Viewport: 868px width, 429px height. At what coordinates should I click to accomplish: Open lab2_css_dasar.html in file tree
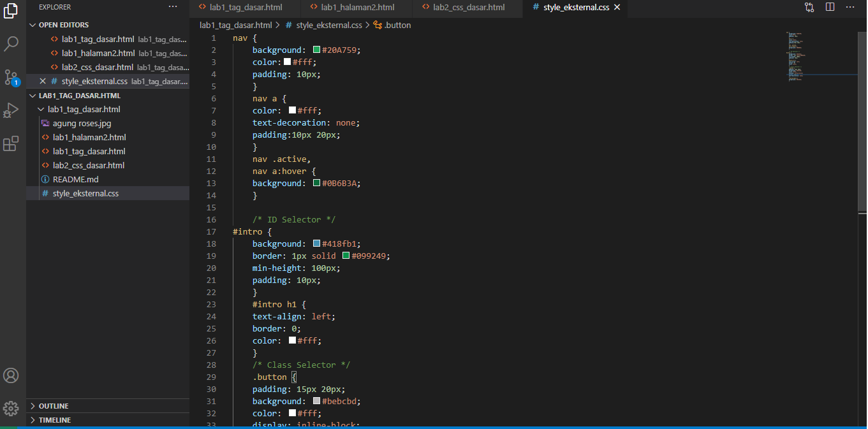108,165
